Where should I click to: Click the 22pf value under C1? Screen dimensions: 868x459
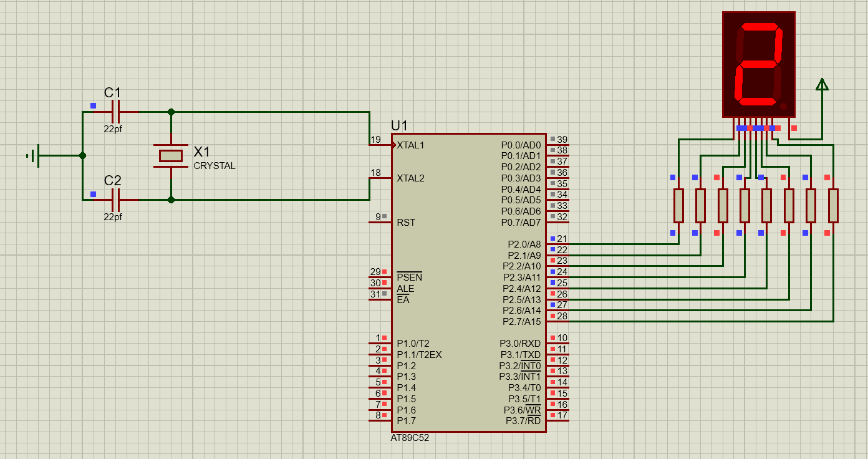[113, 129]
